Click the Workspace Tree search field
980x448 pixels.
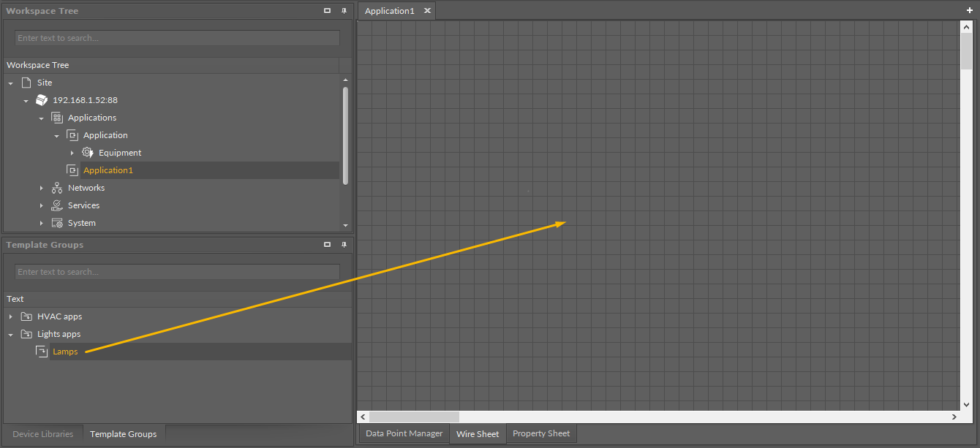[177, 38]
